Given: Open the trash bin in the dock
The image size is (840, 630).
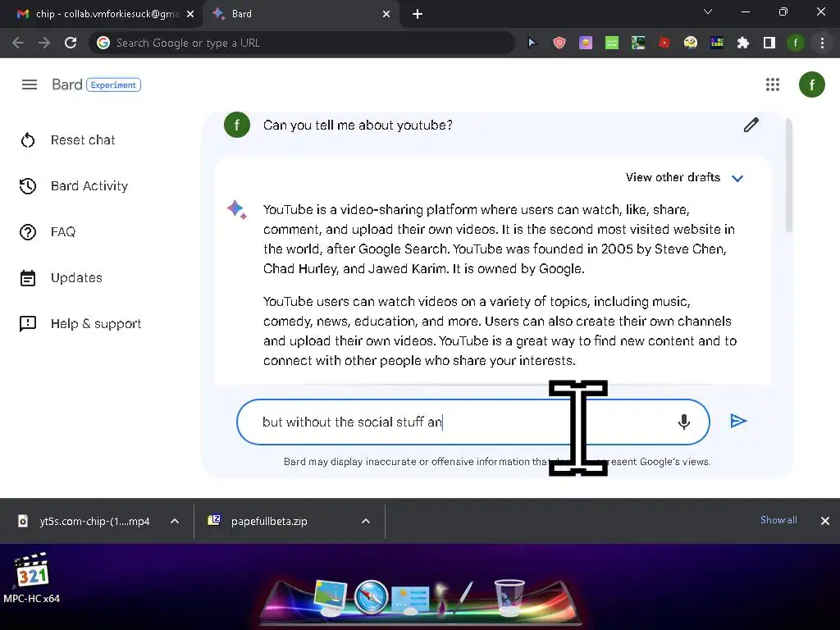Looking at the screenshot, I should click(509, 597).
